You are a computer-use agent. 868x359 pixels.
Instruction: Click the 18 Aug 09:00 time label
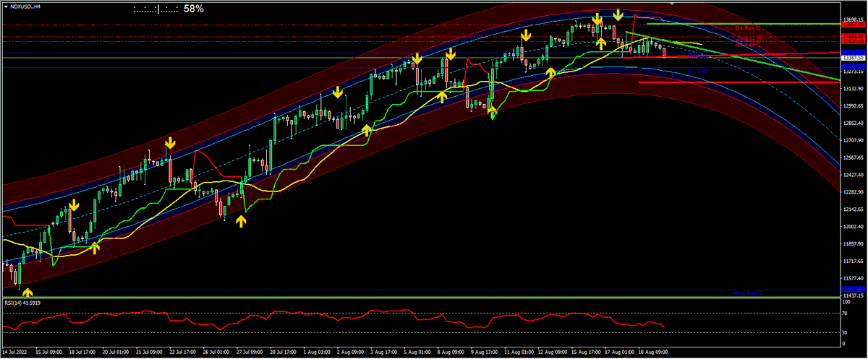652,351
